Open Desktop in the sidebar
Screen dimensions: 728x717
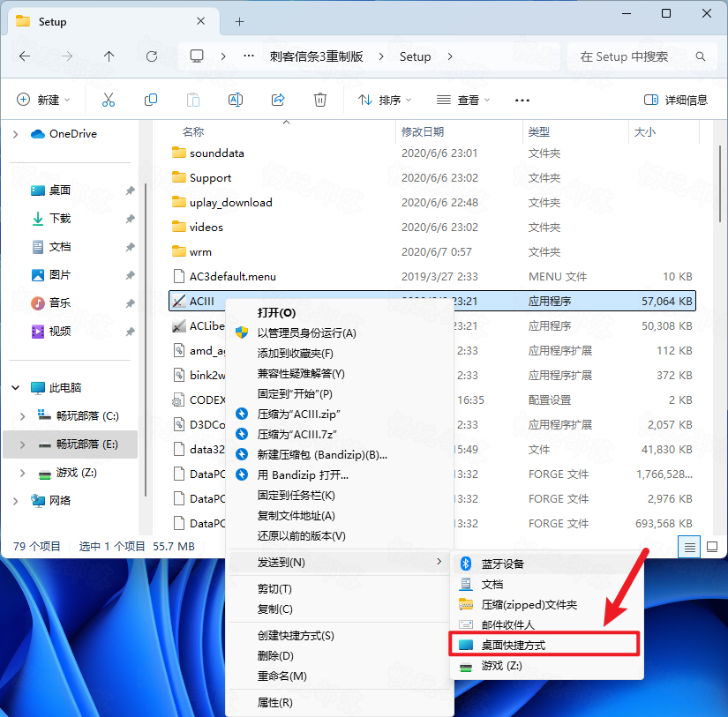(x=60, y=190)
